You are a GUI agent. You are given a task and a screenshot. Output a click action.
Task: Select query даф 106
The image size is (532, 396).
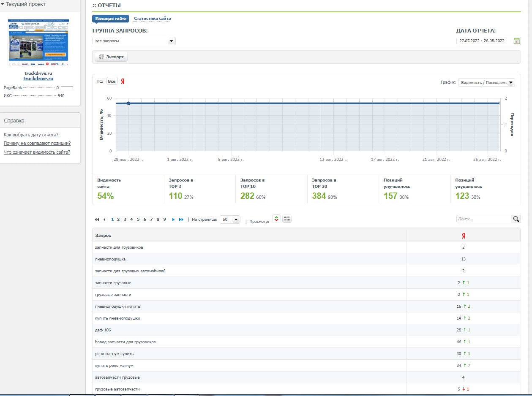coord(103,330)
